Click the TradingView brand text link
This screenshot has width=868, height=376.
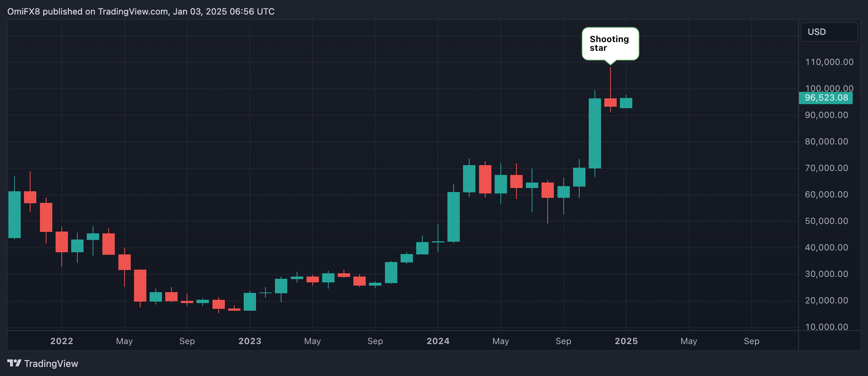(x=51, y=364)
